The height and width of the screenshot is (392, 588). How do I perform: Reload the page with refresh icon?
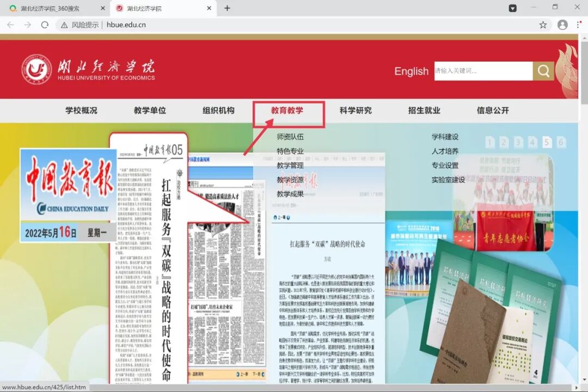(45, 24)
